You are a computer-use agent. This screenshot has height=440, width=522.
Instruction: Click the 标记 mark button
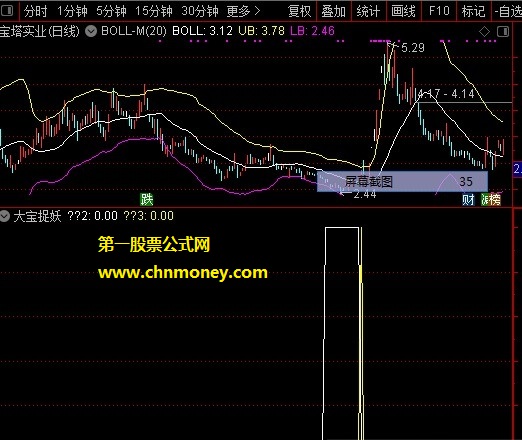coord(473,11)
